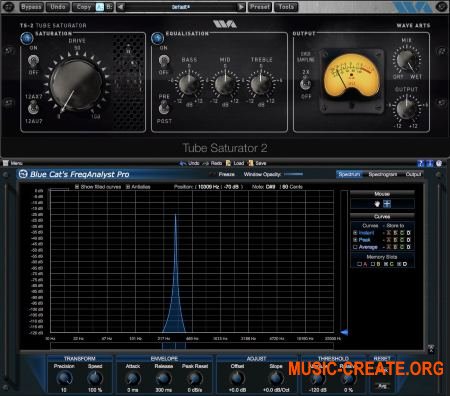Switch to the Spectrogram tab
This screenshot has height=396, width=450.
coord(382,174)
